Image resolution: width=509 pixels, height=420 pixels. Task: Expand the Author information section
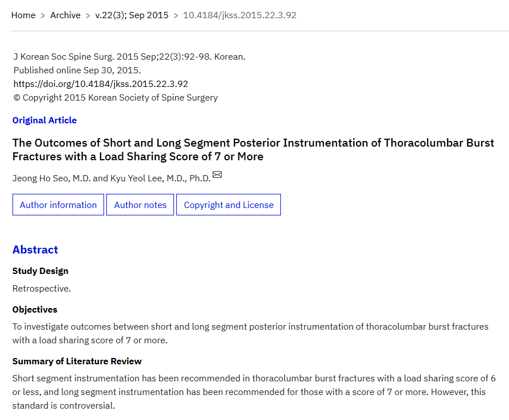click(x=59, y=205)
